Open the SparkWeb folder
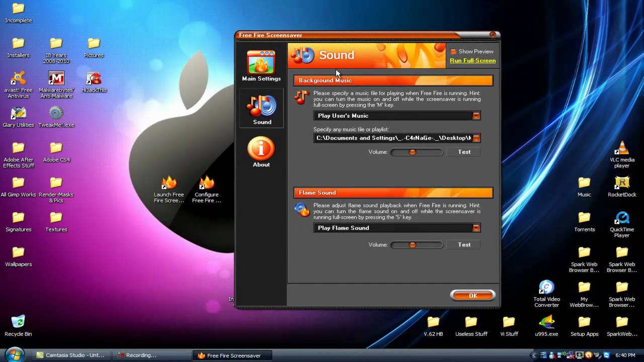This screenshot has height=362, width=644. [622, 325]
